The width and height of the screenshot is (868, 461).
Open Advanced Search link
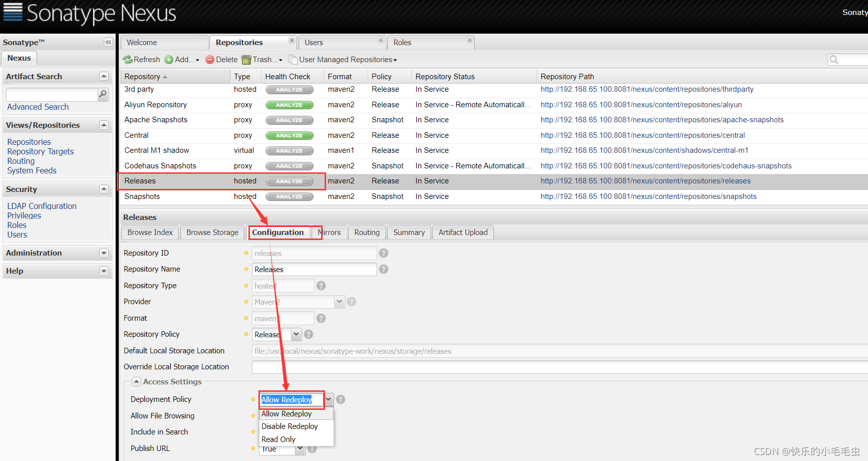[38, 107]
